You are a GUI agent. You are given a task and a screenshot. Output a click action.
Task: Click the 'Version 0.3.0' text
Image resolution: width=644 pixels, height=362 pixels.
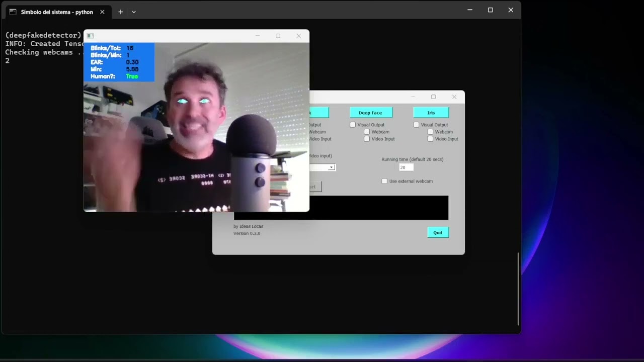tap(247, 233)
